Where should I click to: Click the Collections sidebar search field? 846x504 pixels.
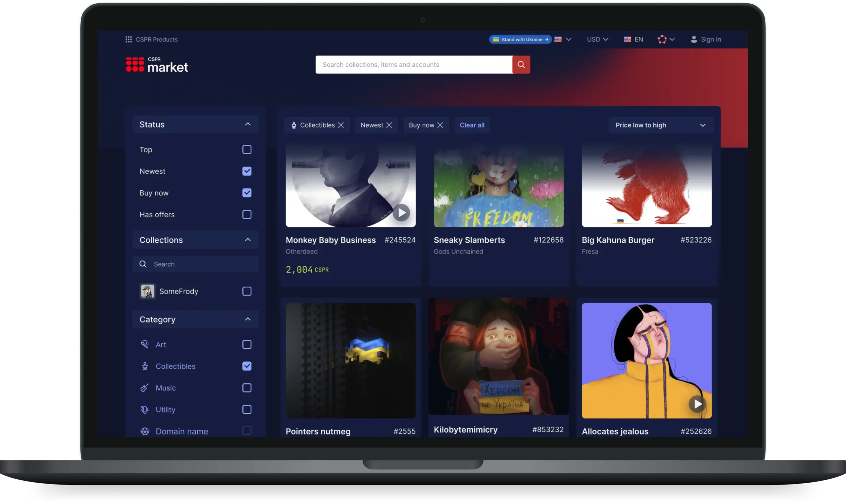(196, 264)
